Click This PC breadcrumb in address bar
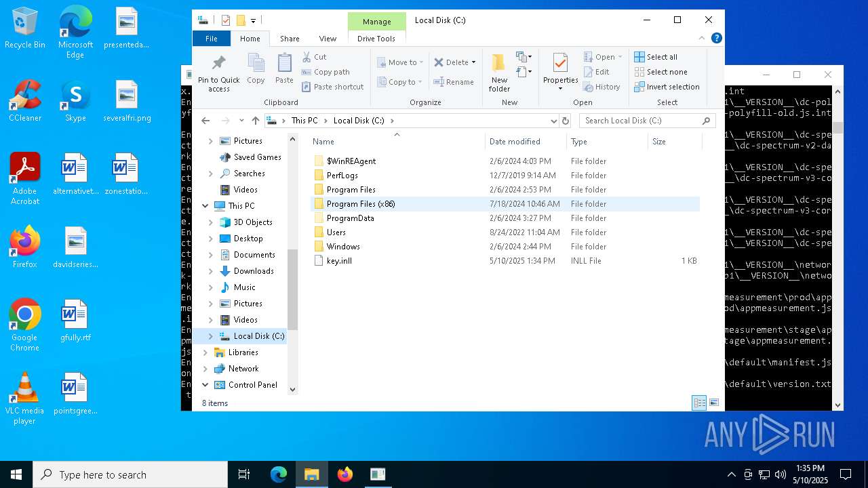This screenshot has height=488, width=868. [x=304, y=121]
